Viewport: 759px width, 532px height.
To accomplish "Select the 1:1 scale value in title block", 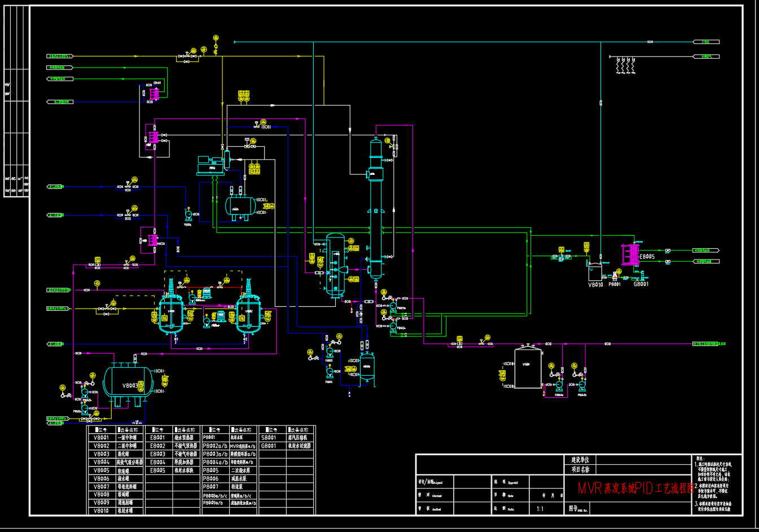I will tap(540, 509).
